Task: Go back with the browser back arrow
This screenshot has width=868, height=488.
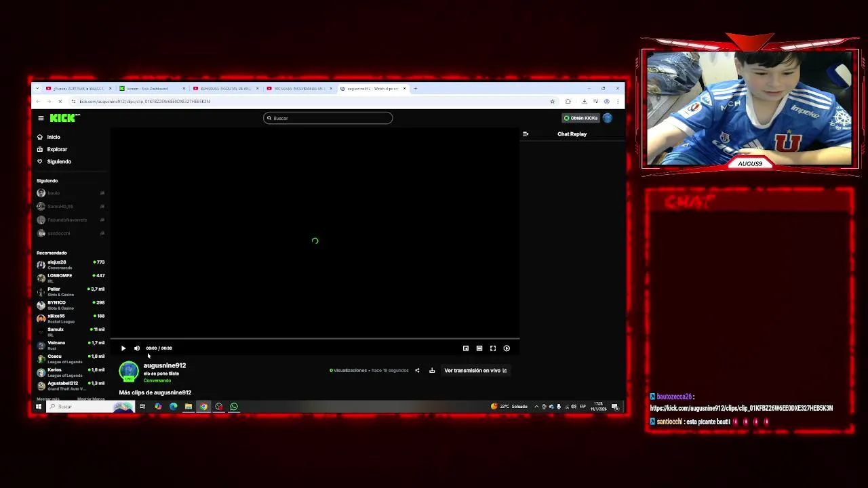Action: click(38, 102)
